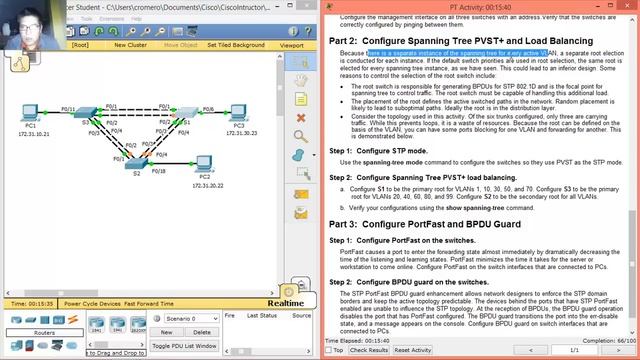The width and height of the screenshot is (640, 360).
Task: Select End Devices category icon
Action: pyautogui.click(x=16, y=346)
